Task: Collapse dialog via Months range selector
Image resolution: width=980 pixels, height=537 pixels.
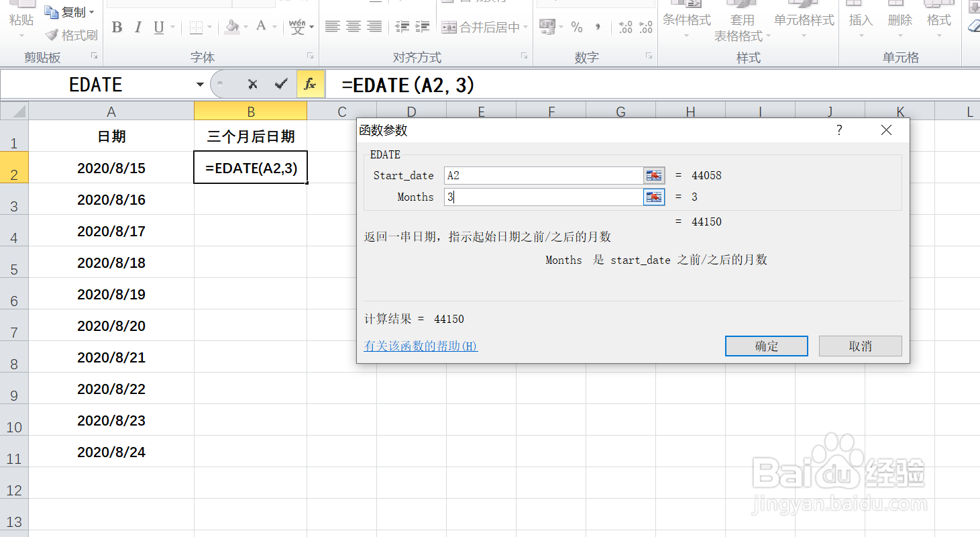Action: [654, 197]
